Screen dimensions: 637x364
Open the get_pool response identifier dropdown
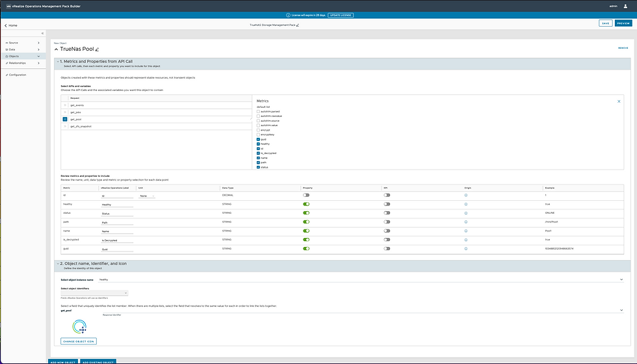pyautogui.click(x=363, y=311)
